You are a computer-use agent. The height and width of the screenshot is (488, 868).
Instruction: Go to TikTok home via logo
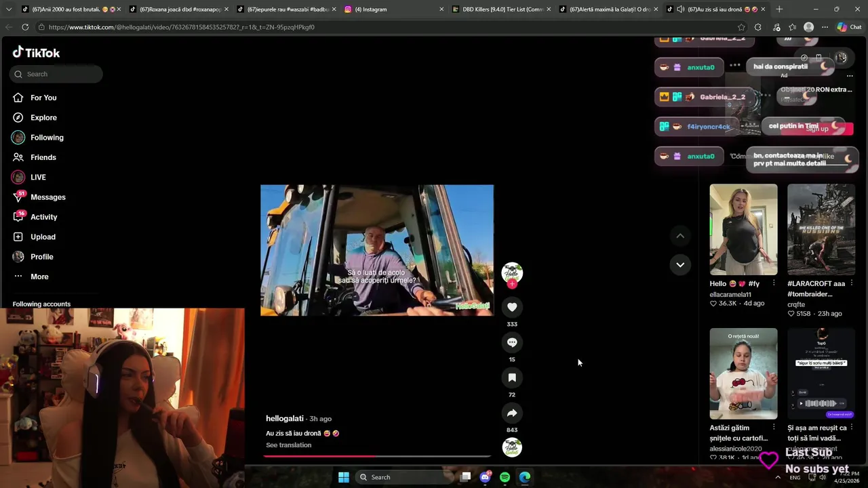(37, 52)
